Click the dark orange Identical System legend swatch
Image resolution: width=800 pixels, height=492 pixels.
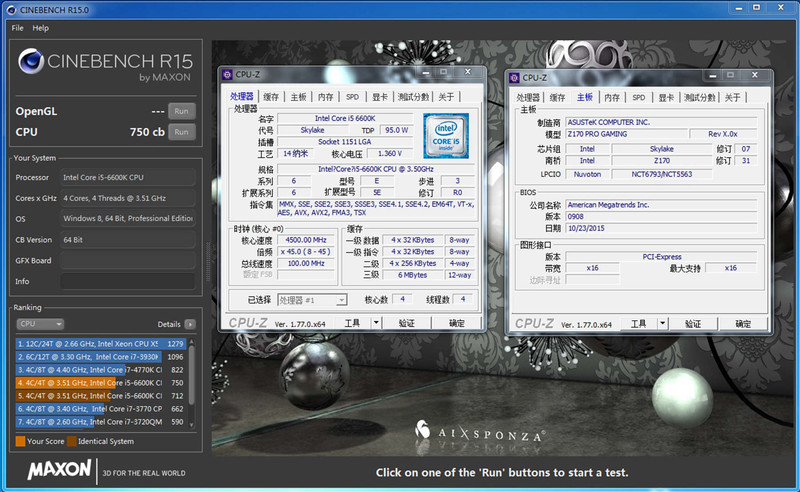click(72, 441)
